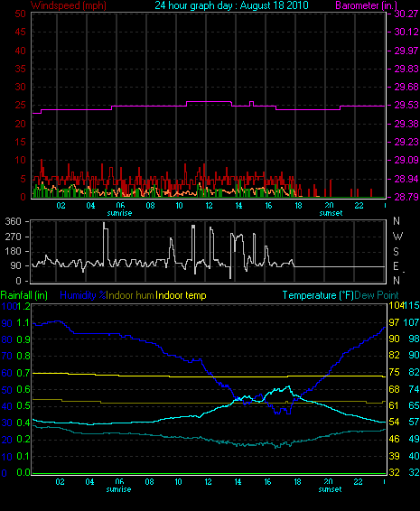The height and width of the screenshot is (511, 420).
Task: Click yellow indoor temp value 61
Action: coord(394,405)
